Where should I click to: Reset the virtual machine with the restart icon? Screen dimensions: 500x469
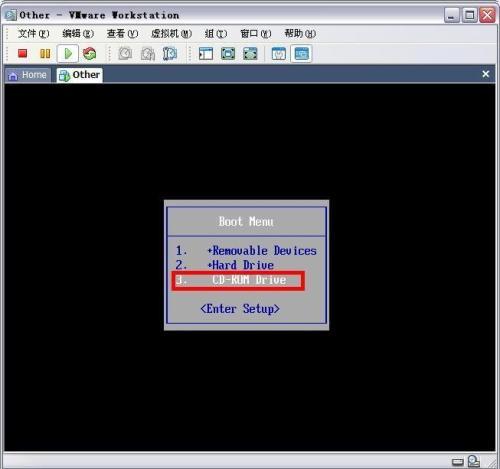[x=89, y=53]
